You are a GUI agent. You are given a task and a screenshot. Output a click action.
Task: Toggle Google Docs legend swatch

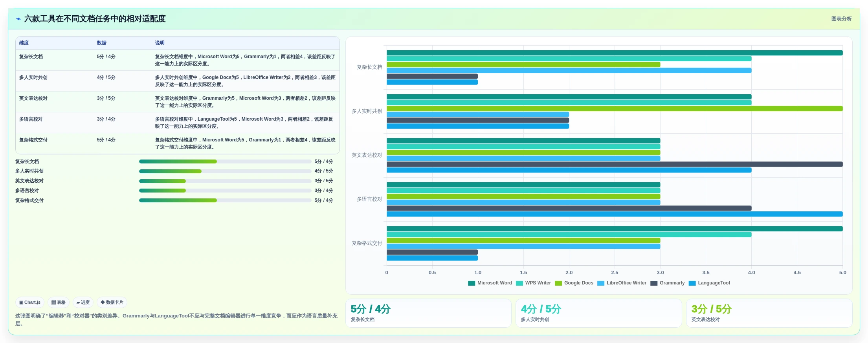tap(558, 283)
